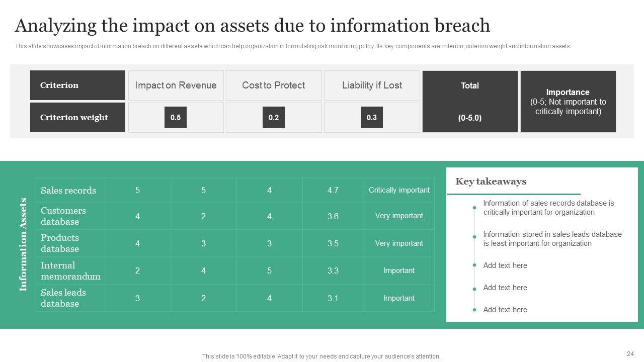
Task: Select the 0.5 criterion weight badge
Action: 176,118
